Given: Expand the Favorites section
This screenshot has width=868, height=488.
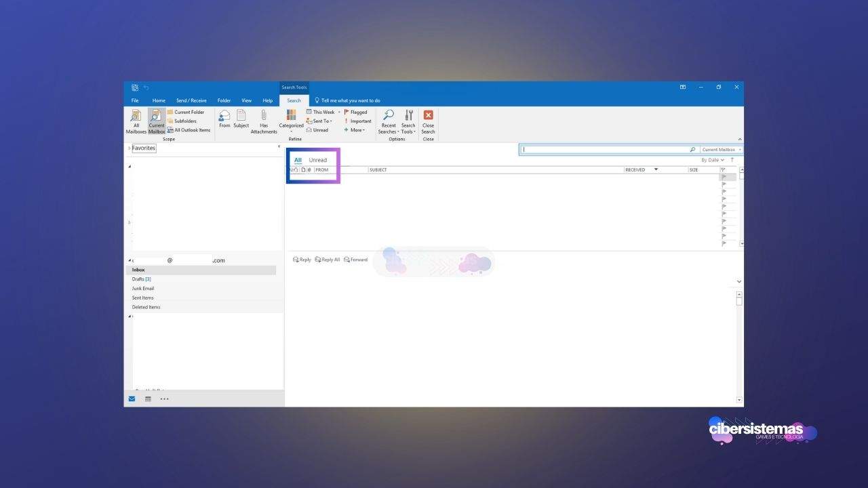Looking at the screenshot, I should tap(129, 148).
